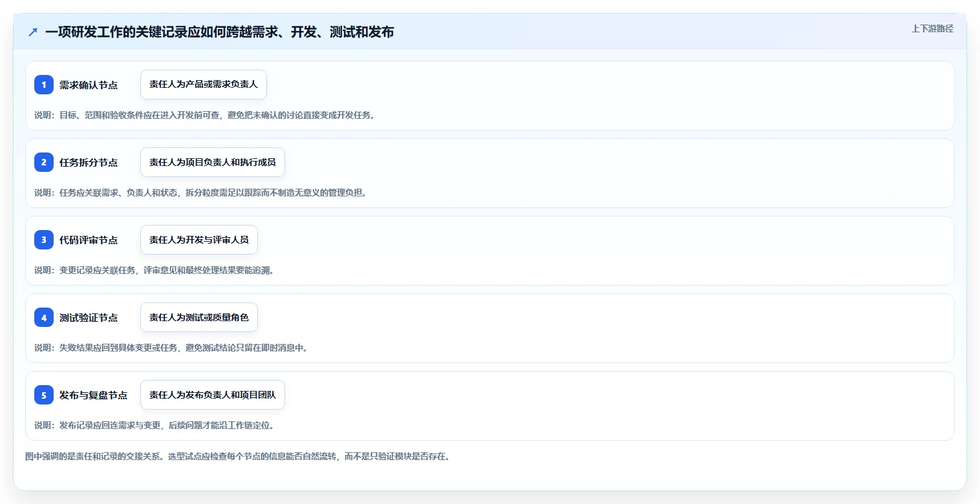Click the step 5 number badge
Screen dimensions: 980x504
click(44, 395)
